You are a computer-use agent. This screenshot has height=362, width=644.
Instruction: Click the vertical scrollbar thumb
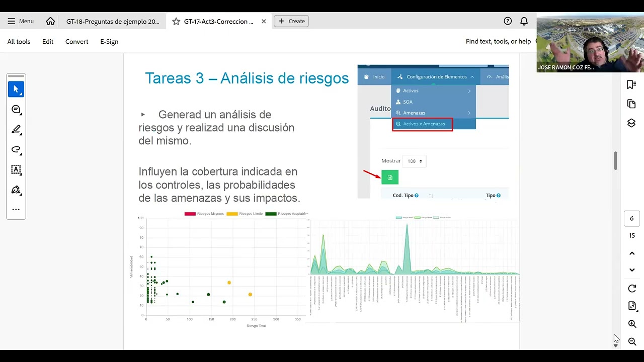pos(615,160)
